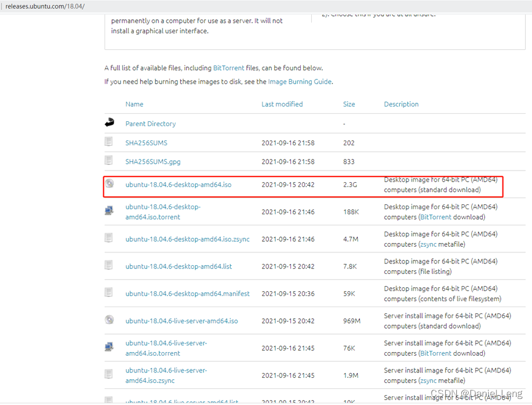Click the 2.3G size of desktop iso

350,185
